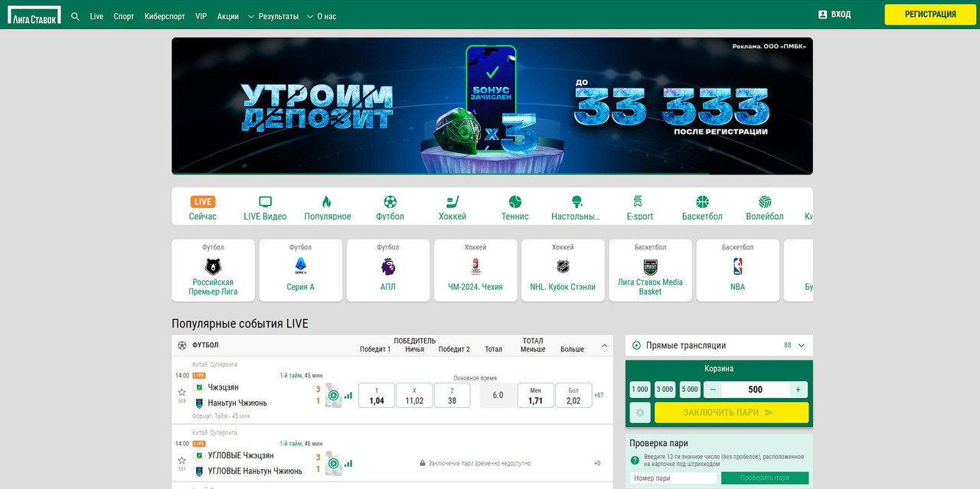Open the Спорт menu item
Image resolution: width=980 pixels, height=489 pixels.
(x=124, y=16)
